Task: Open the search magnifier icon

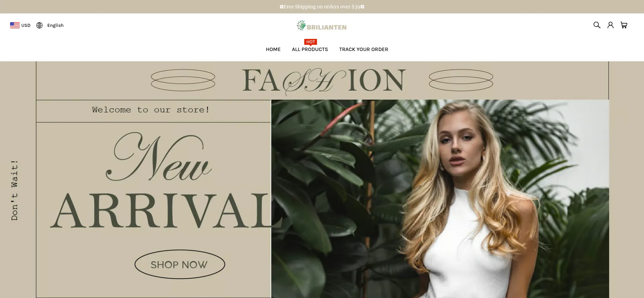Action: (x=597, y=25)
